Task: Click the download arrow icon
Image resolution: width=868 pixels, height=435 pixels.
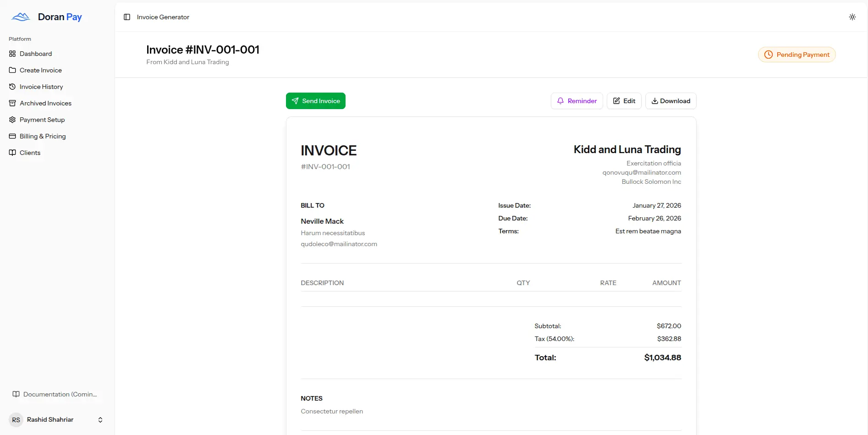Action: (655, 101)
